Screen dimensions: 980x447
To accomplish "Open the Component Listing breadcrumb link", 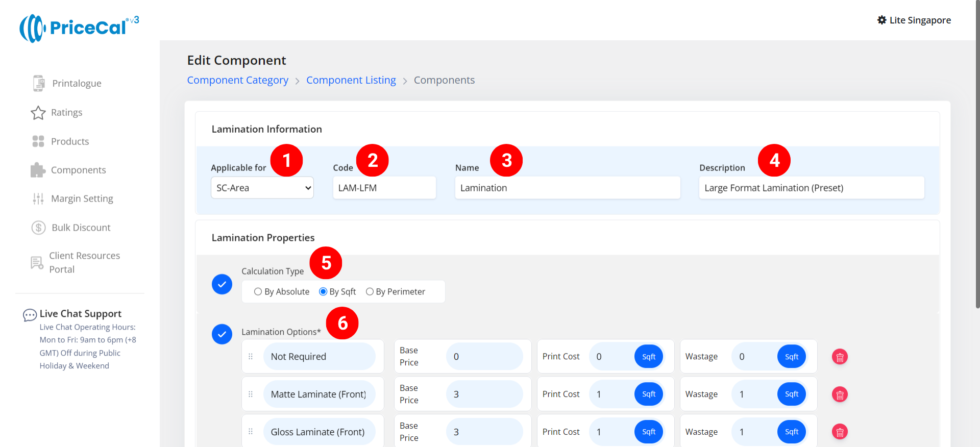I will point(351,80).
